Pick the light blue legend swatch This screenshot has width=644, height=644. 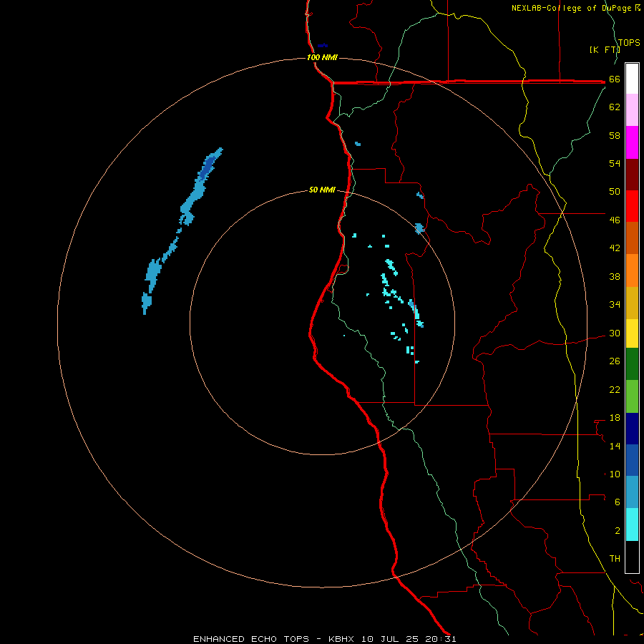(632, 492)
